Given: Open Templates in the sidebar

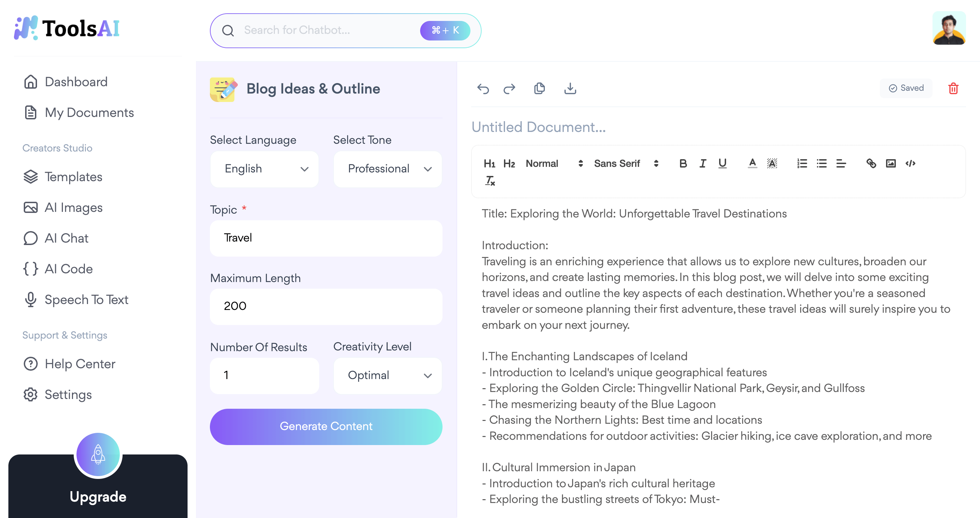Looking at the screenshot, I should tap(73, 177).
